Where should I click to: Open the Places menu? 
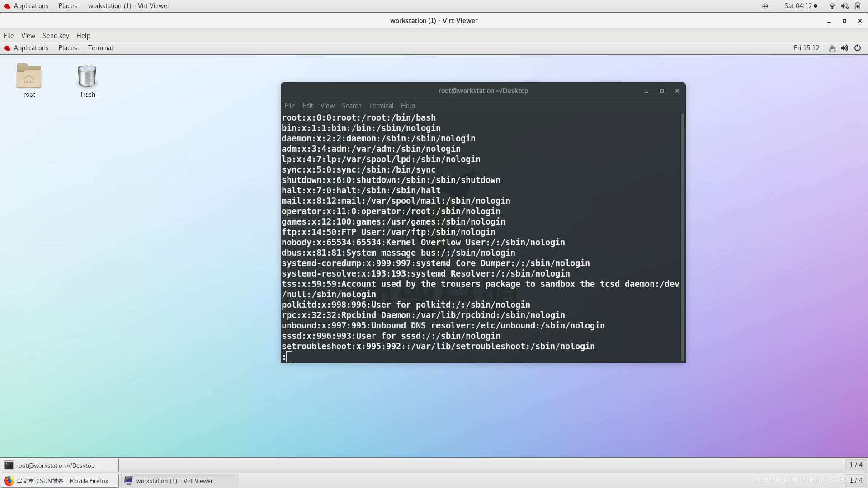pyautogui.click(x=67, y=47)
